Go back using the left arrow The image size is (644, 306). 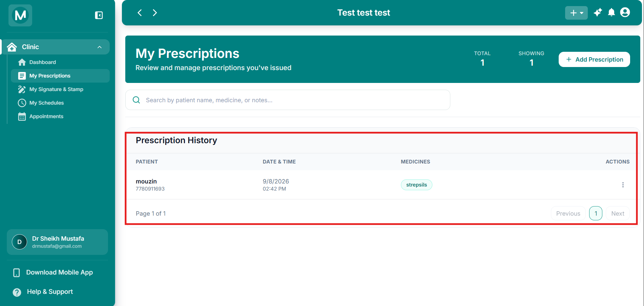tap(139, 13)
